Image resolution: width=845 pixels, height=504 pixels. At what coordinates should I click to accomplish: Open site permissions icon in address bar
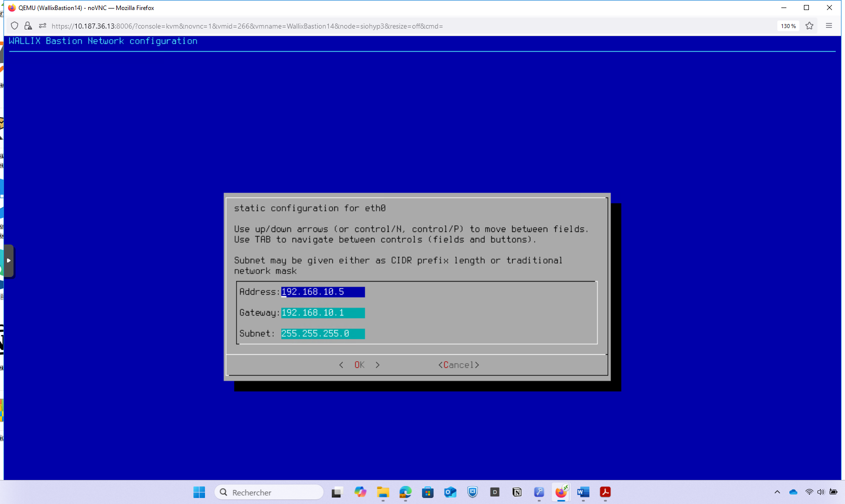point(42,26)
